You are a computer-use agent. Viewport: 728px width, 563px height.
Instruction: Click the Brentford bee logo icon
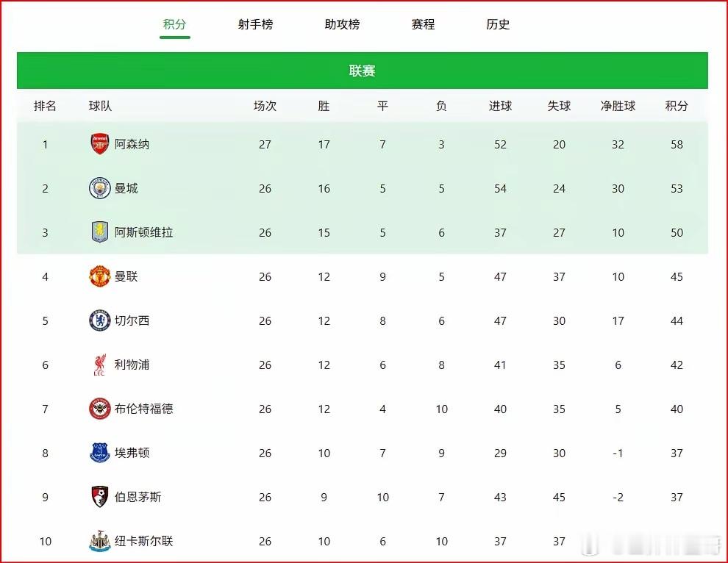pos(101,409)
